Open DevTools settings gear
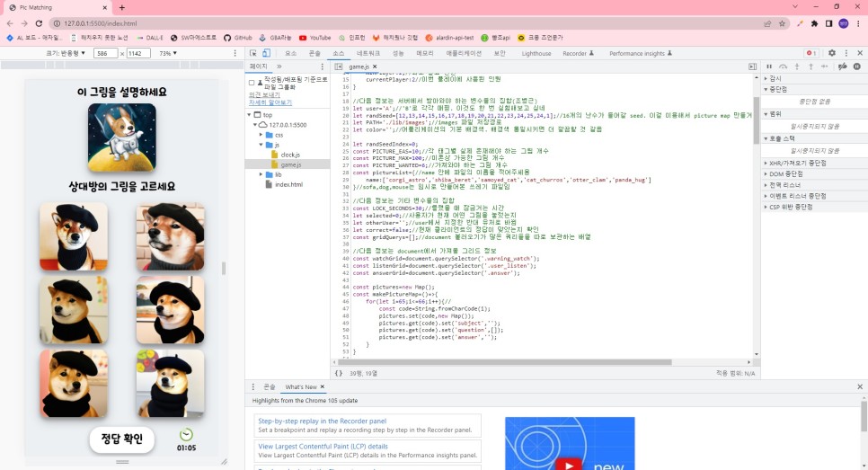This screenshot has width=868, height=470. coord(831,53)
